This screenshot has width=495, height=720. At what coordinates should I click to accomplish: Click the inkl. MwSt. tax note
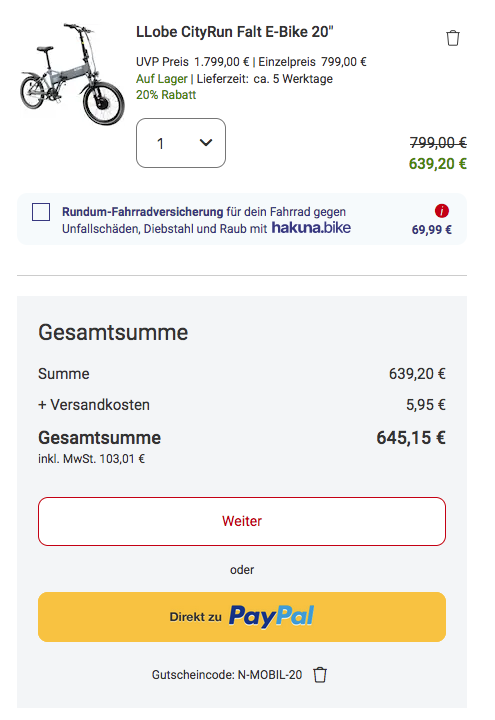coord(91,459)
